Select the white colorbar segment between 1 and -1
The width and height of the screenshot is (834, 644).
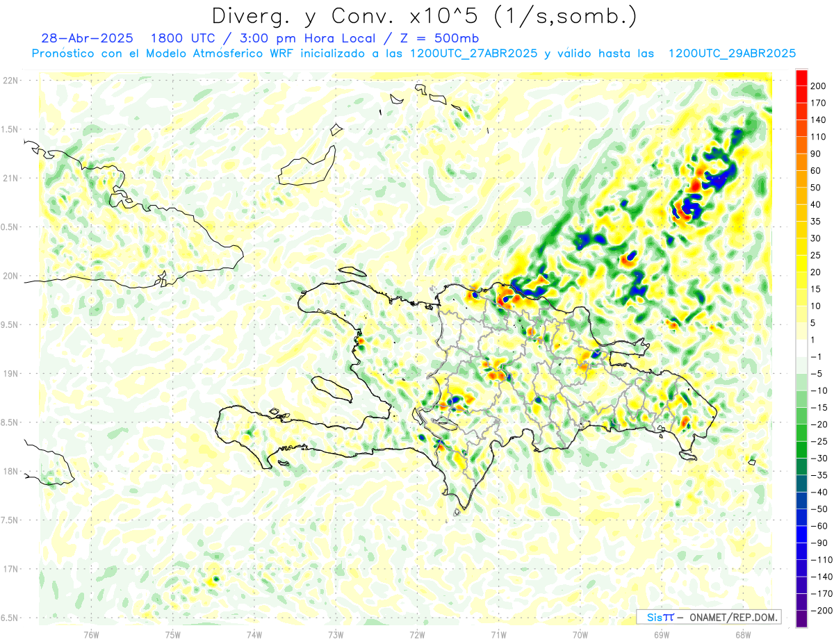coord(801,348)
